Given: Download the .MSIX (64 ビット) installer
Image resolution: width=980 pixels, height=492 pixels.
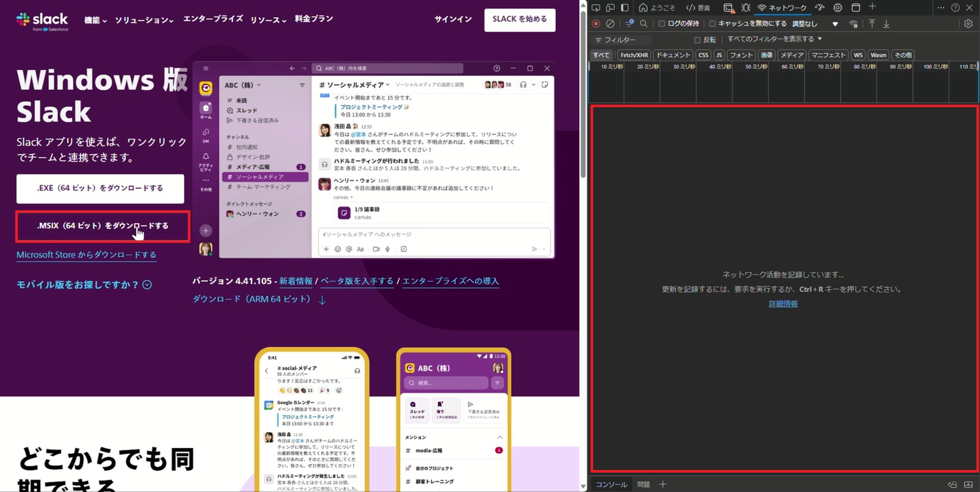Looking at the screenshot, I should (103, 226).
